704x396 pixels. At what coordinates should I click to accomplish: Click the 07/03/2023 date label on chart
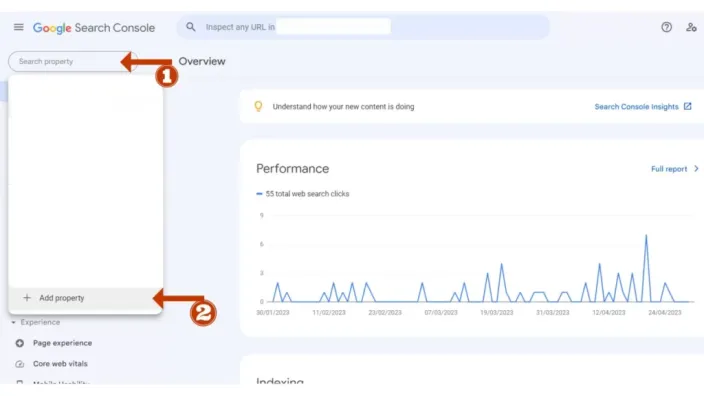tap(441, 312)
